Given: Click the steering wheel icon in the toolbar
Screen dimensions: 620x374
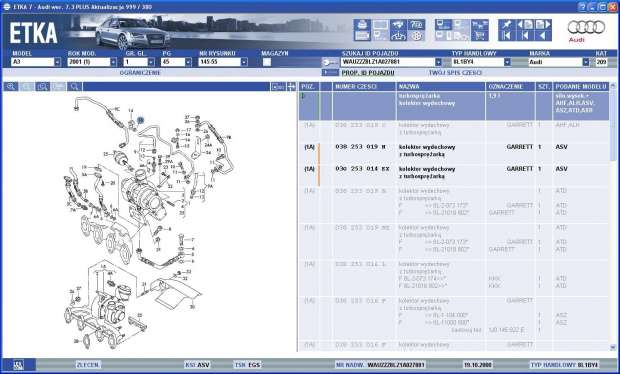Looking at the screenshot, I should point(416,36).
